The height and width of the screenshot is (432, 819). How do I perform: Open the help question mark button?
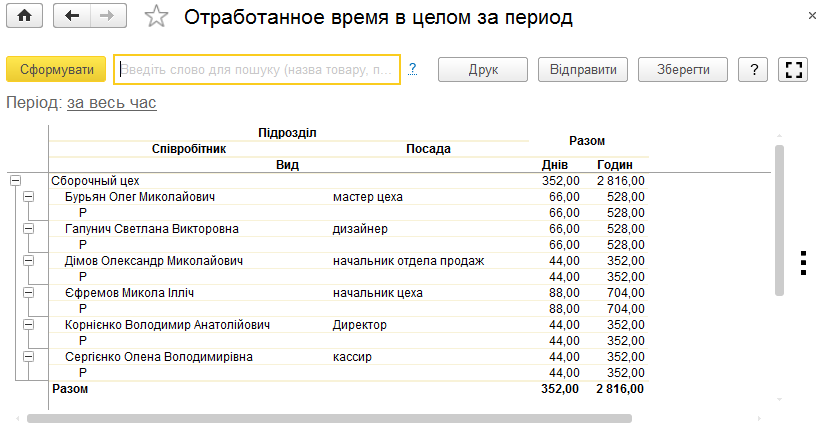[753, 69]
